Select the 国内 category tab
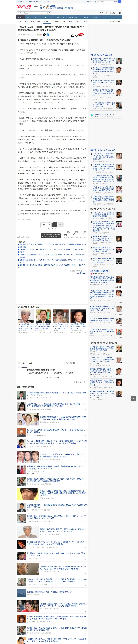 [x=26, y=21]
